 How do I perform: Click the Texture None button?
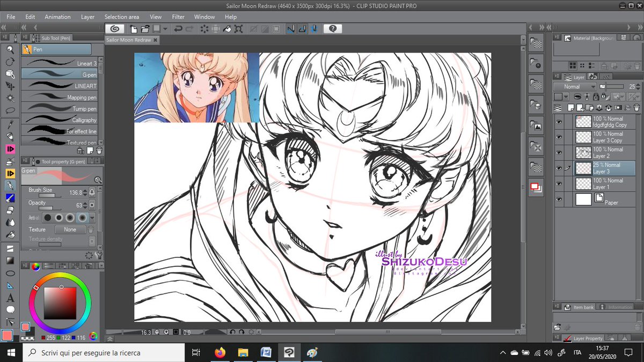tap(70, 230)
